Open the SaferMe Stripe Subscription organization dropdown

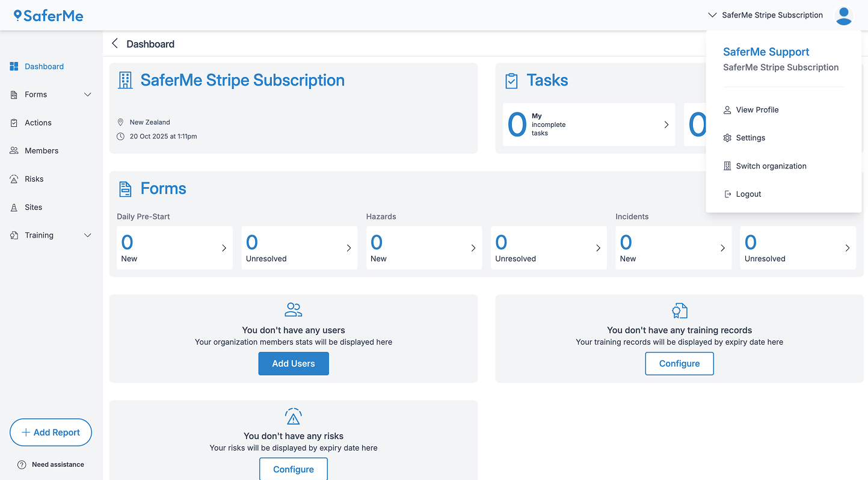[765, 15]
